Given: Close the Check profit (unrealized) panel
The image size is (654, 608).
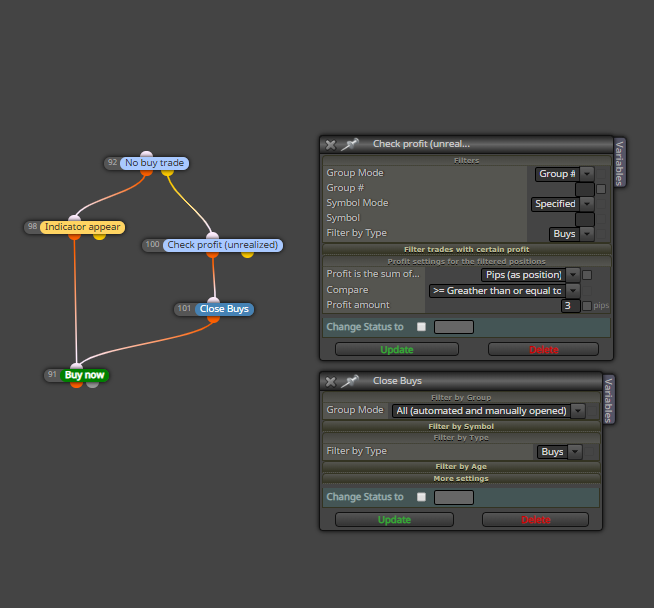Looking at the screenshot, I should point(330,145).
